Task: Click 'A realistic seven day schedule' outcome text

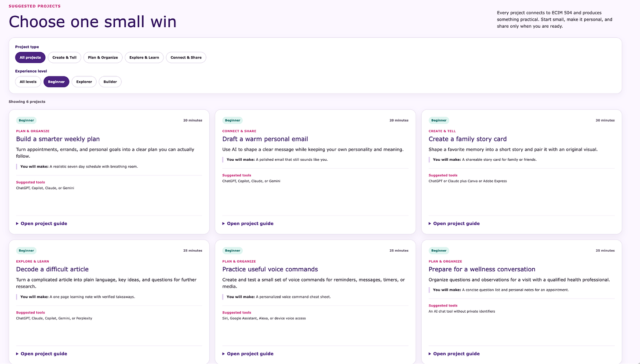Action: (x=94, y=167)
